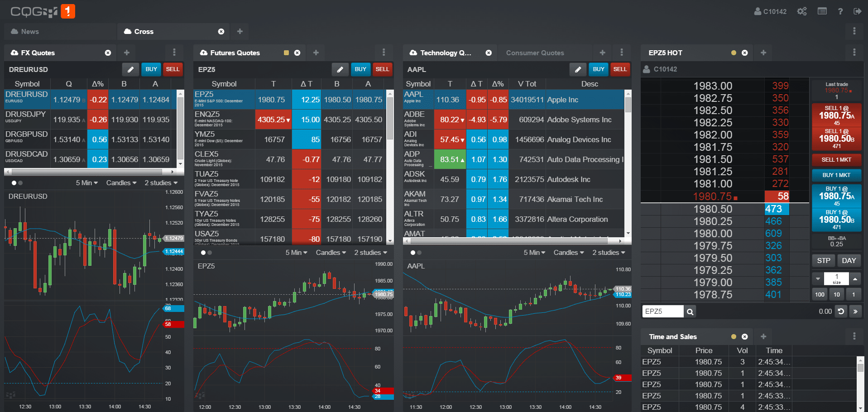Click the logout icon at top right
The height and width of the screenshot is (412, 868).
click(x=857, y=11)
